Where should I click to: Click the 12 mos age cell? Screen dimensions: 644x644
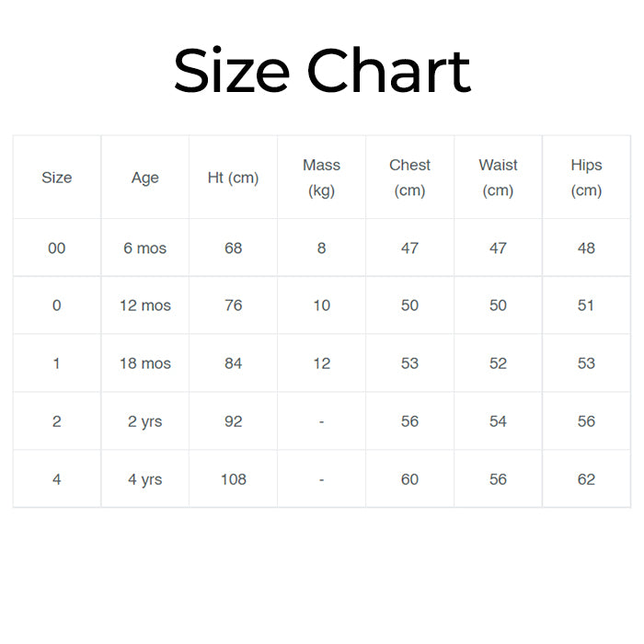(x=145, y=305)
